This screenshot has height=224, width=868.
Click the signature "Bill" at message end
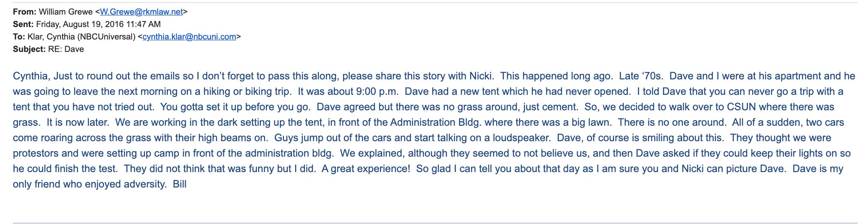pos(180,185)
